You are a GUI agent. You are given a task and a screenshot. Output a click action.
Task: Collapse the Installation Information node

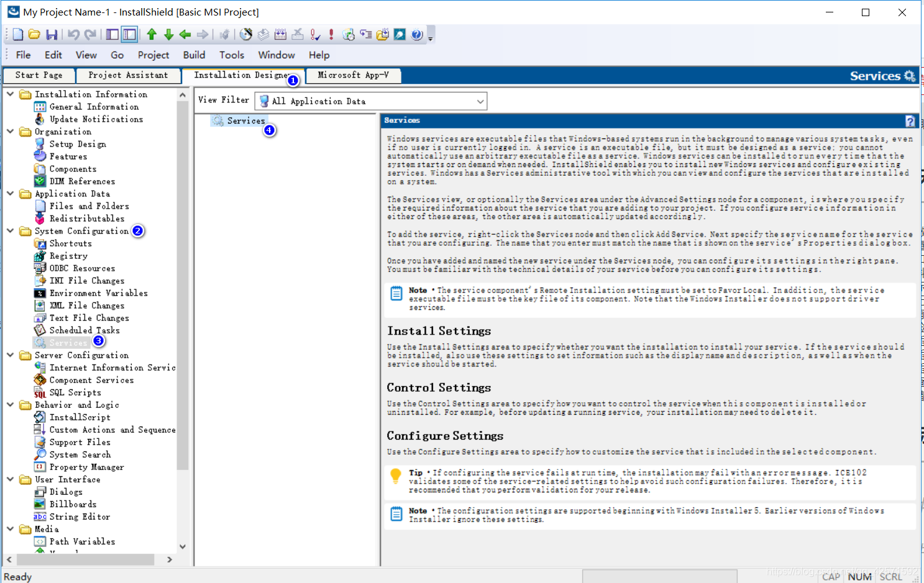point(10,94)
